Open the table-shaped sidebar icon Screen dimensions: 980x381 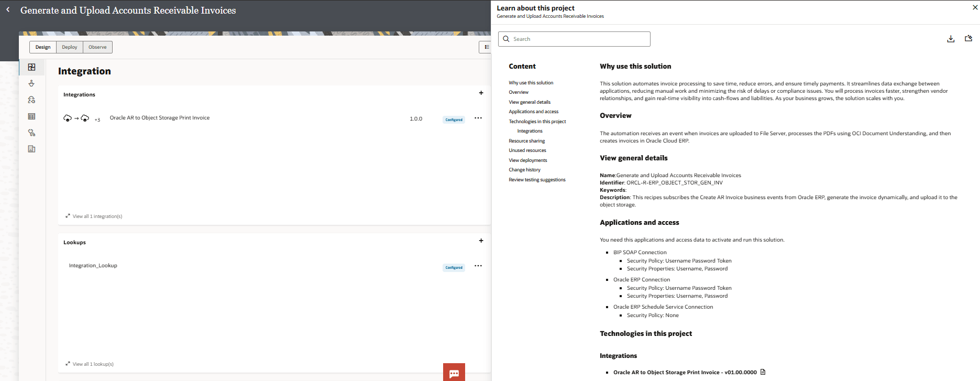31,116
